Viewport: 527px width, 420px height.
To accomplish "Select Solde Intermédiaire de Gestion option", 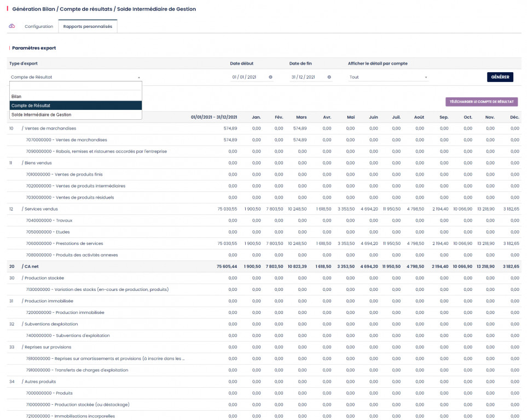I will (x=42, y=115).
